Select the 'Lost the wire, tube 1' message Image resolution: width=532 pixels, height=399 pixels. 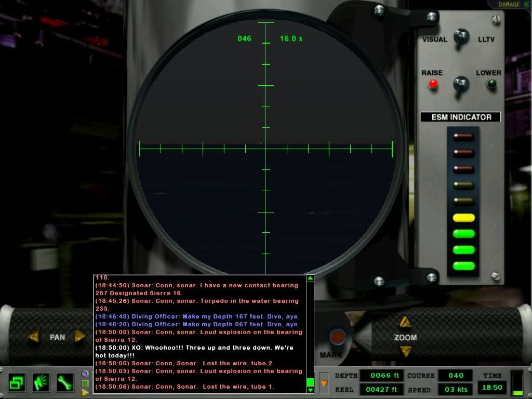184,387
